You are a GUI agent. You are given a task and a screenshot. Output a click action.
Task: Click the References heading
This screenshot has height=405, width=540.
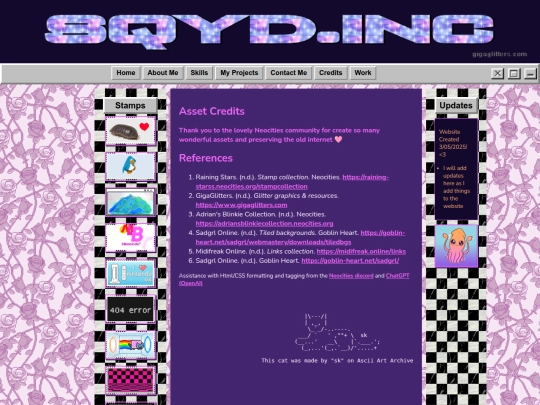coord(206,158)
